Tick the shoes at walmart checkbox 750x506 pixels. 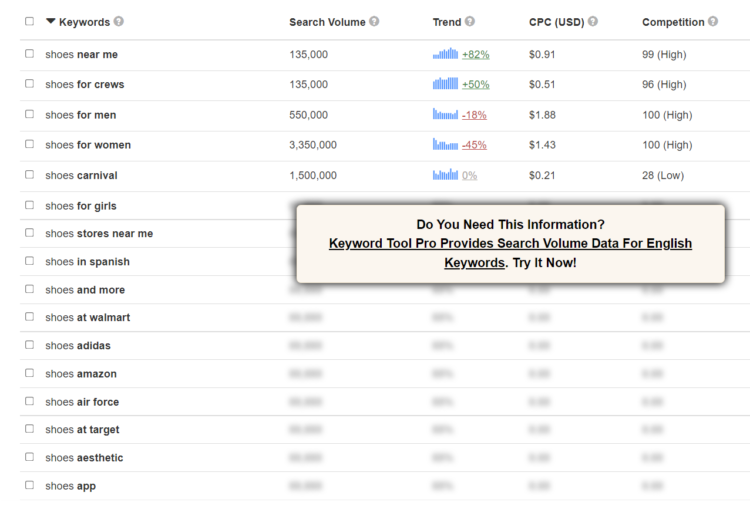[29, 318]
